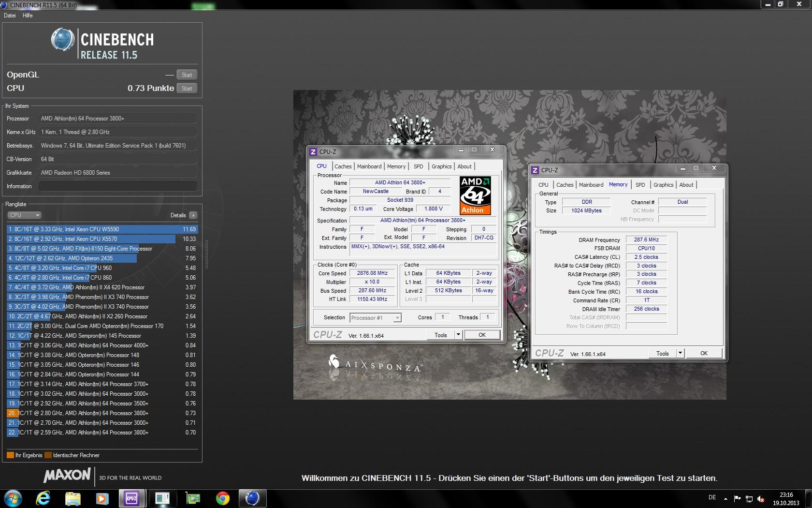Click the taskbar icon right of CPU-Z
812x508 pixels.
[162, 498]
